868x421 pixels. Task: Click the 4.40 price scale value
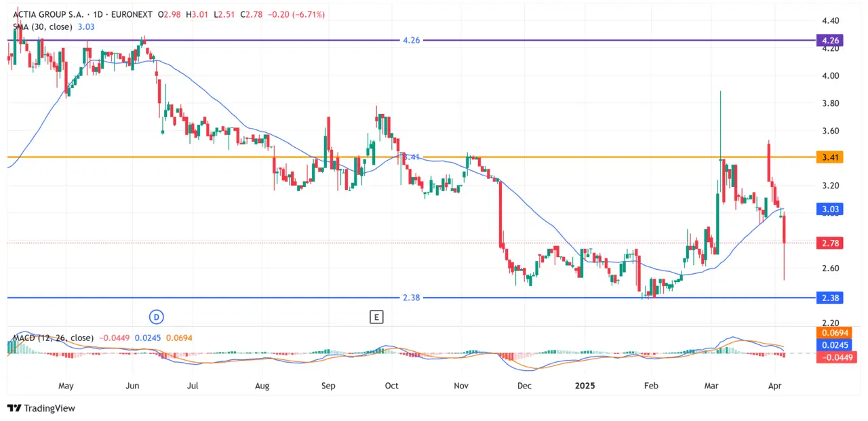pyautogui.click(x=831, y=21)
